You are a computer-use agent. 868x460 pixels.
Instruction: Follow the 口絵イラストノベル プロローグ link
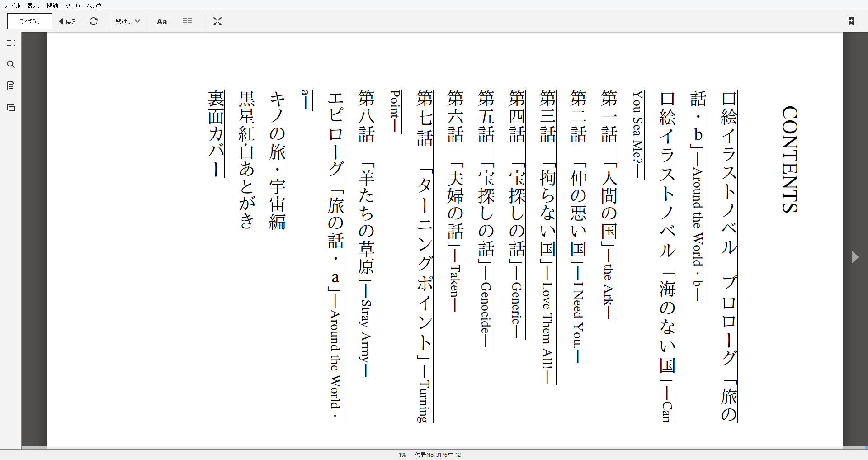point(729,256)
